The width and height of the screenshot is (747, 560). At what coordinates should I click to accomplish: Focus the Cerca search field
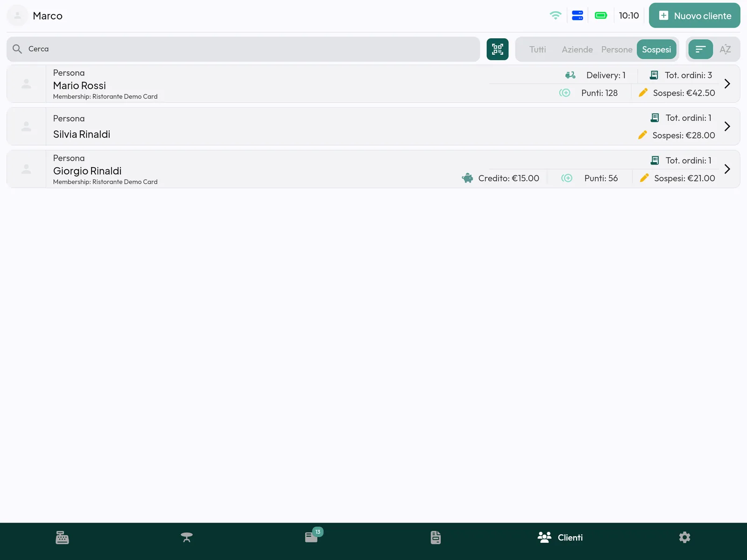tap(243, 49)
